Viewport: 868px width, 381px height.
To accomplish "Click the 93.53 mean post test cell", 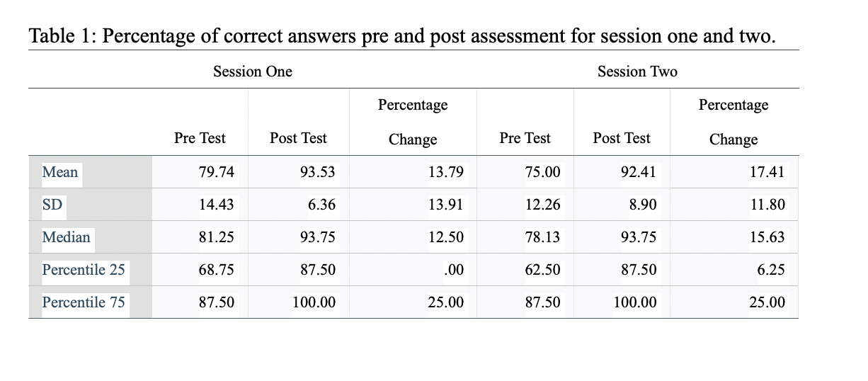I will point(318,172).
